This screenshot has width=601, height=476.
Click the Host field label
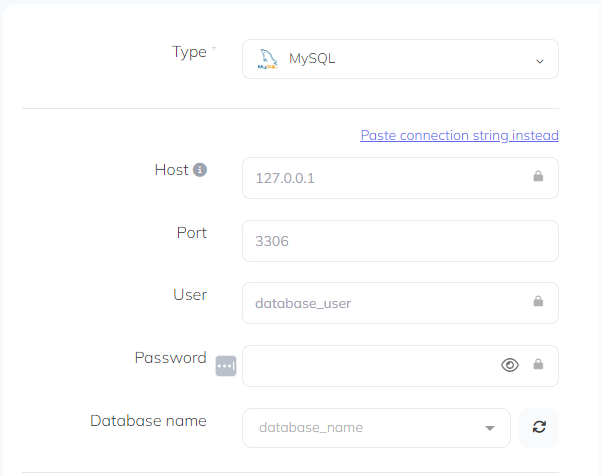(x=171, y=170)
